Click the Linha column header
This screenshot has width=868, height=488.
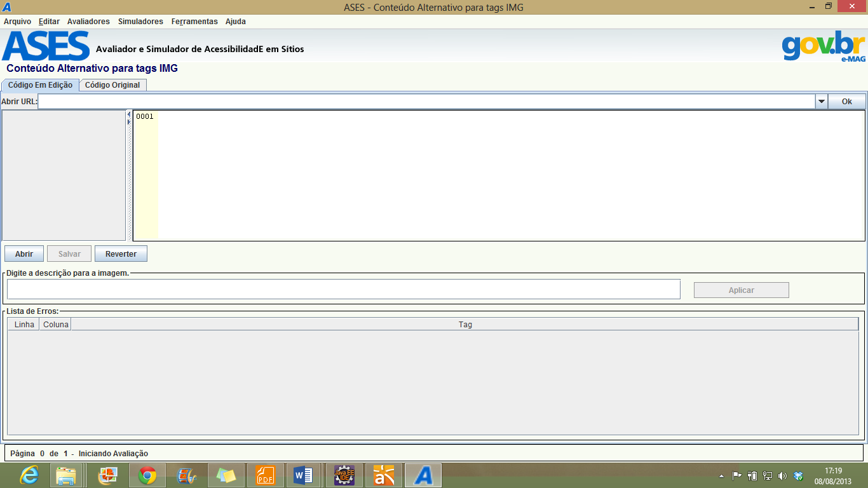[24, 324]
